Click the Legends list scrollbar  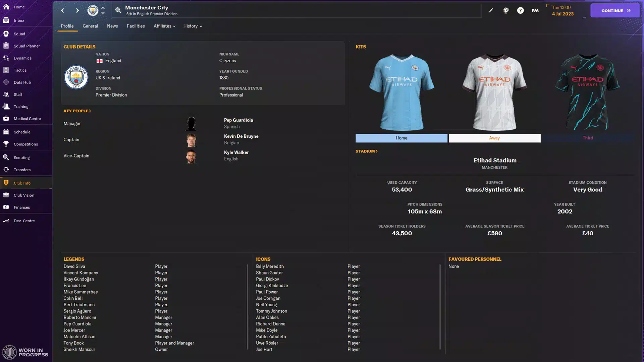pos(248,307)
